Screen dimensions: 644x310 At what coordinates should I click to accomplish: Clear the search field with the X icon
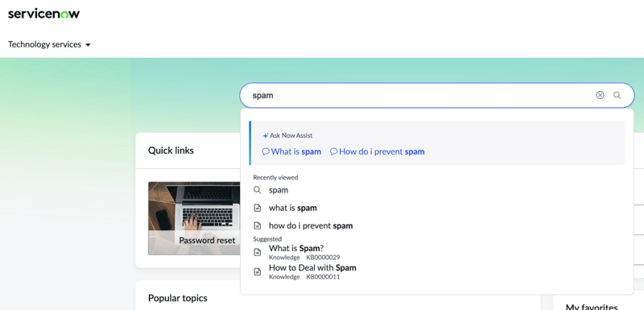coord(600,95)
